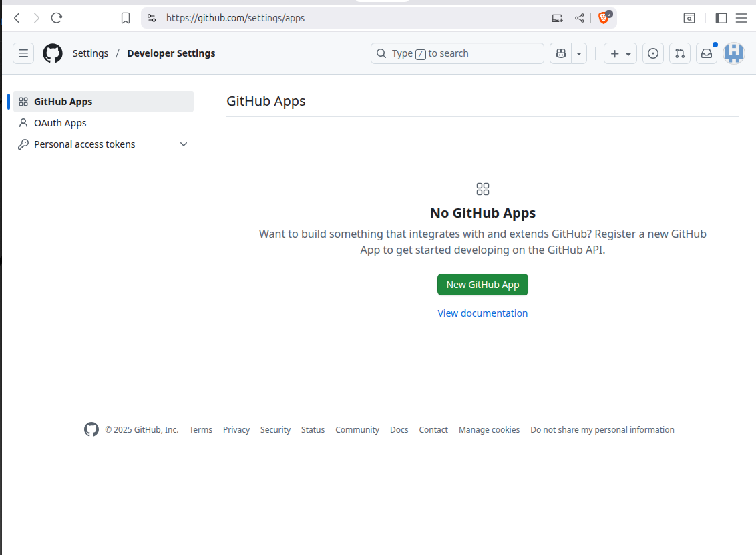756x555 pixels.
Task: Open the View documentation link
Action: (482, 313)
